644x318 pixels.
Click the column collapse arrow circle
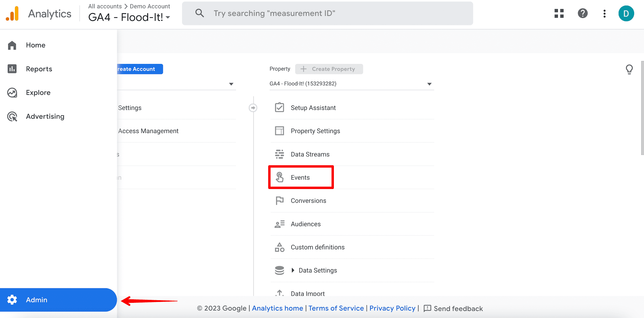click(x=253, y=108)
